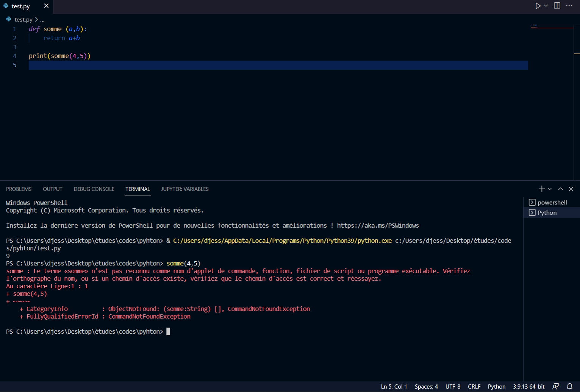The height and width of the screenshot is (392, 580).
Task: Click the CRLF line ending indicator
Action: (474, 386)
